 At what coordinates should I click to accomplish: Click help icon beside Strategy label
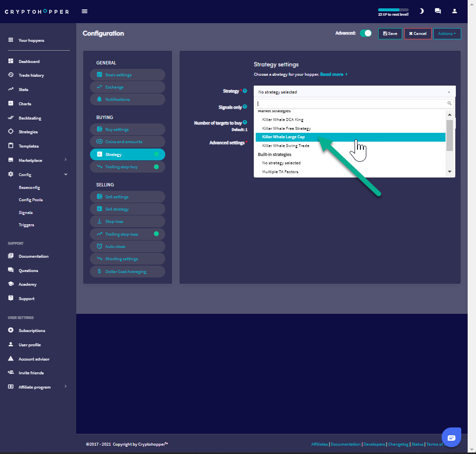pos(245,91)
